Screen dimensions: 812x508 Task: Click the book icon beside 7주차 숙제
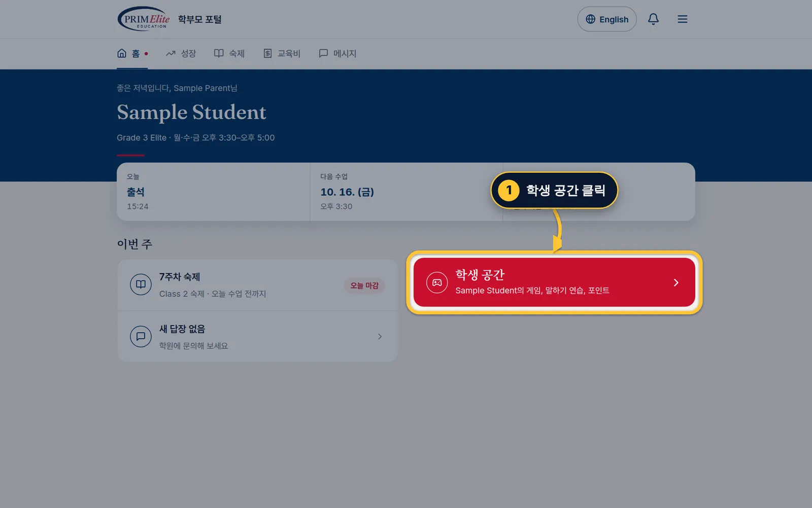[x=141, y=284]
